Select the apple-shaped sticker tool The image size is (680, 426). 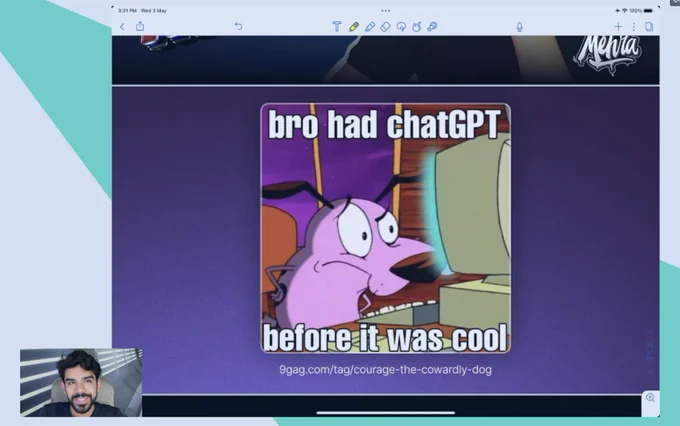[x=417, y=27]
